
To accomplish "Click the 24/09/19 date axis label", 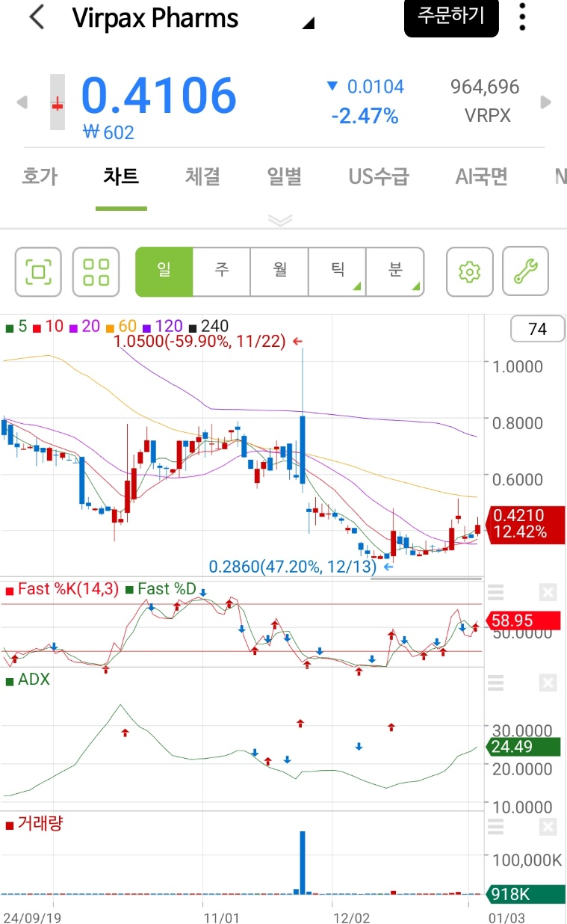I will pos(32,917).
